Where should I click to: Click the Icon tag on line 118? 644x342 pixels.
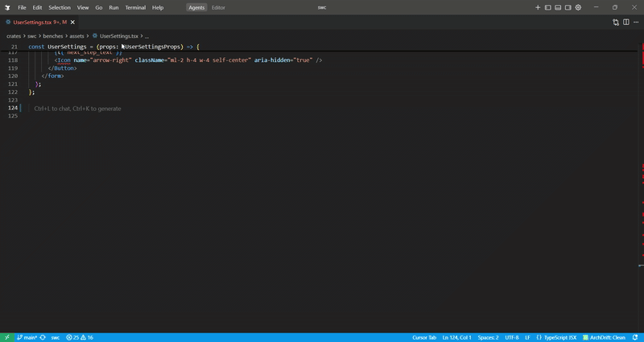pyautogui.click(x=64, y=60)
